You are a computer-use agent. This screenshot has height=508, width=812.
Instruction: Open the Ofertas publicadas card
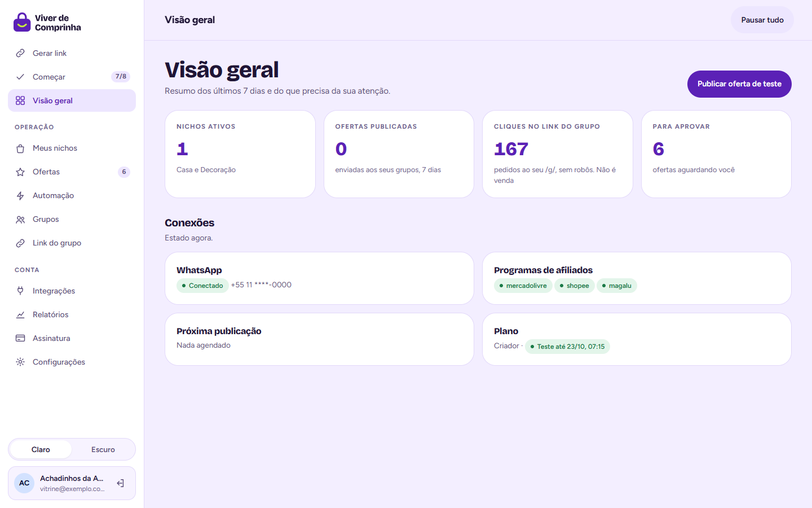[x=399, y=154]
